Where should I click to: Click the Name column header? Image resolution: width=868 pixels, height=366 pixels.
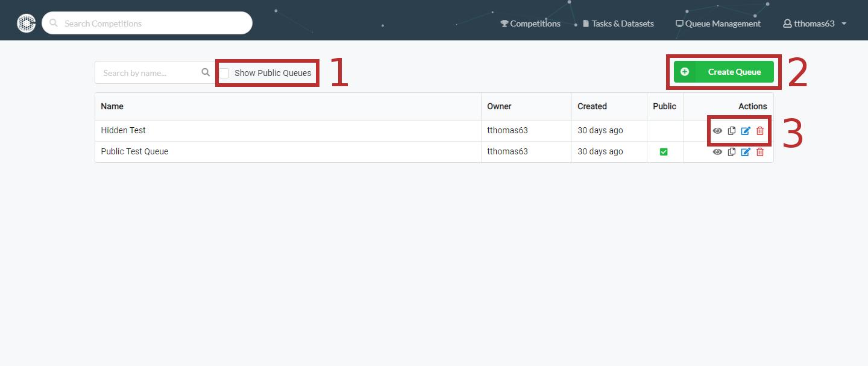[x=112, y=106]
